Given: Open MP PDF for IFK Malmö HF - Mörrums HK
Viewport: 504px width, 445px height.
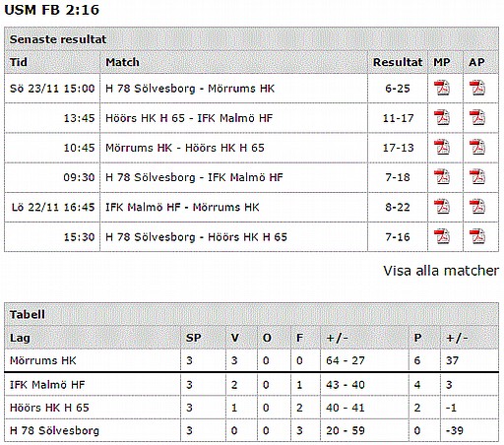Looking at the screenshot, I should 442,207.
